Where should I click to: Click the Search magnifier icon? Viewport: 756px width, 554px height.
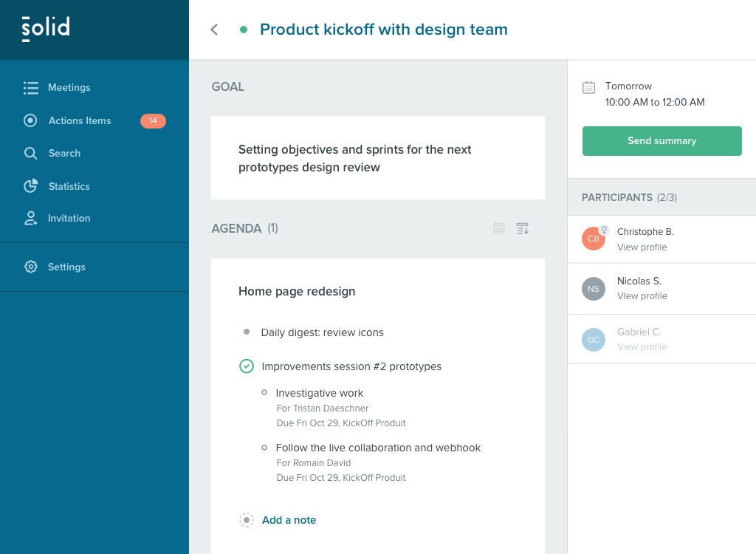(x=30, y=154)
